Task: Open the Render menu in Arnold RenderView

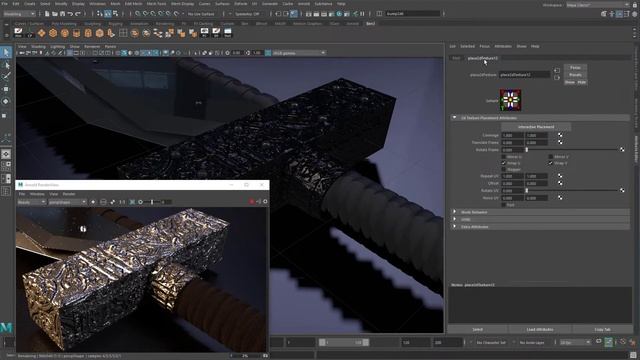Action: [x=69, y=194]
